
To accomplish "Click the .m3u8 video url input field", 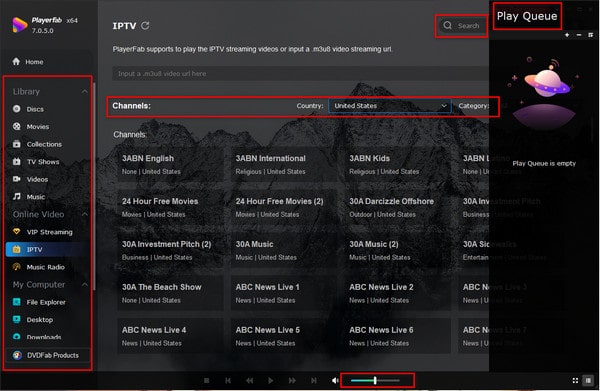I will 300,73.
